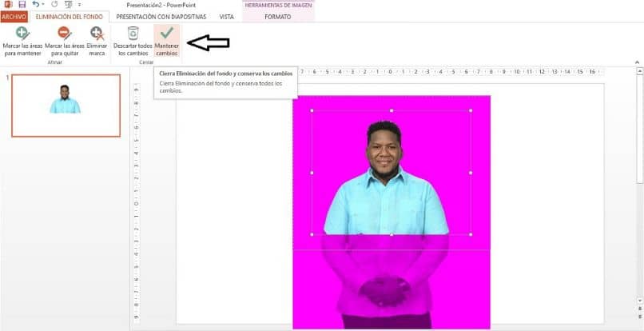Select slide 1 thumbnail
Image resolution: width=644 pixels, height=331 pixels.
coord(66,106)
